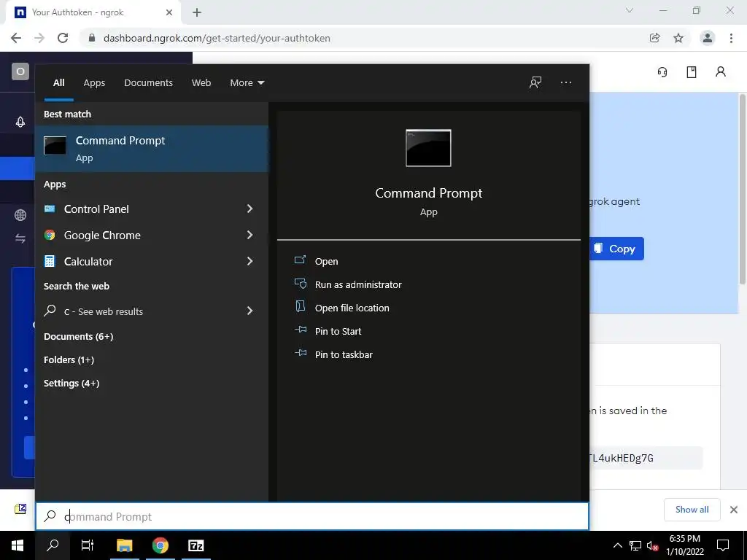
Task: Click the Control Panel app icon
Action: click(x=50, y=209)
